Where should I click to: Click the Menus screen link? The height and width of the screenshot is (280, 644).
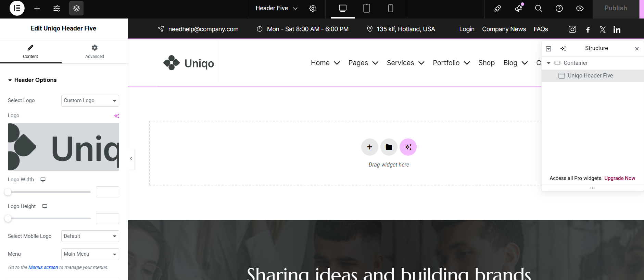(43, 267)
